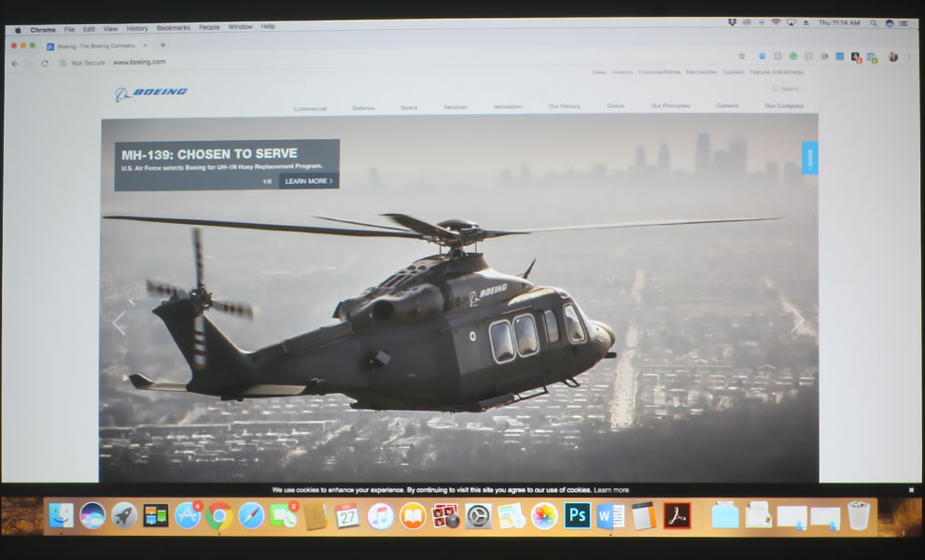Click the Boeing logo

[151, 93]
